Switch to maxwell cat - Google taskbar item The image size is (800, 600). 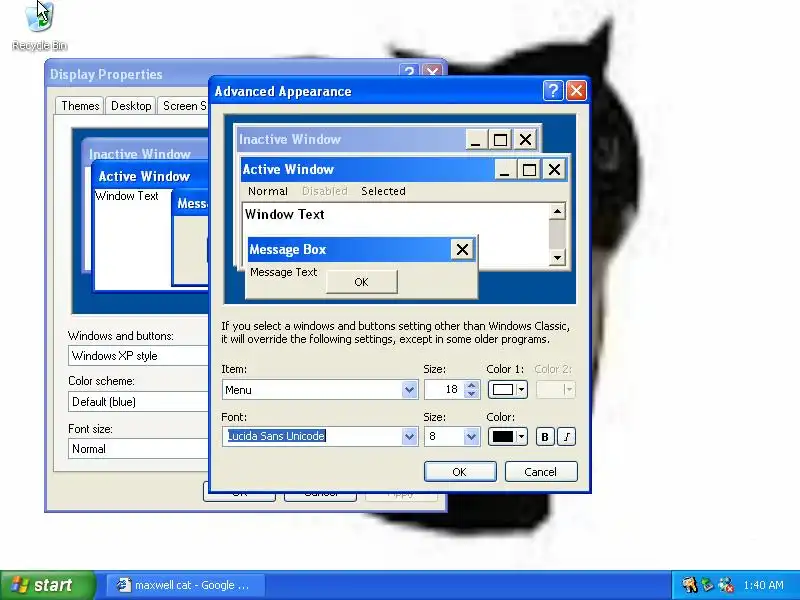186,585
